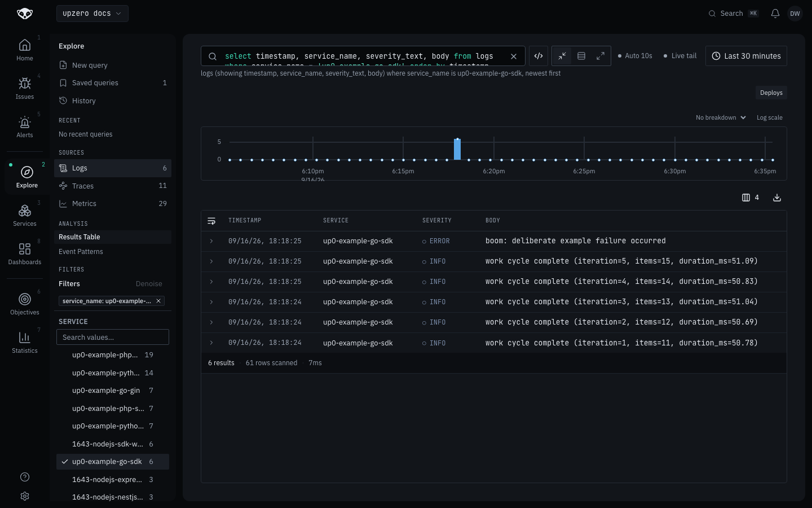The width and height of the screenshot is (812, 508).
Task: Open the top Search button
Action: pyautogui.click(x=733, y=14)
